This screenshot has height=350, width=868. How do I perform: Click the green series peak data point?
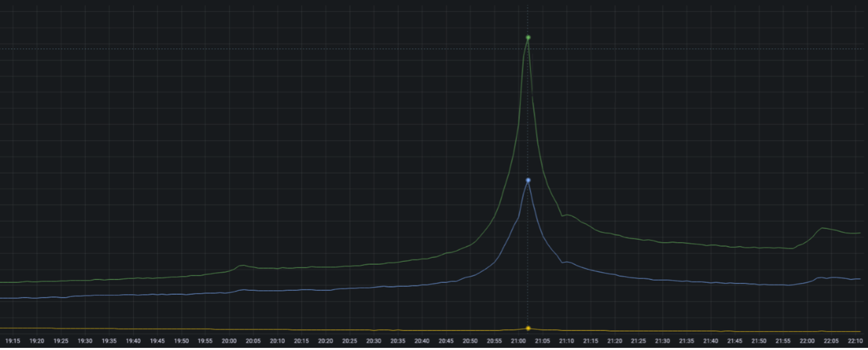(x=528, y=38)
